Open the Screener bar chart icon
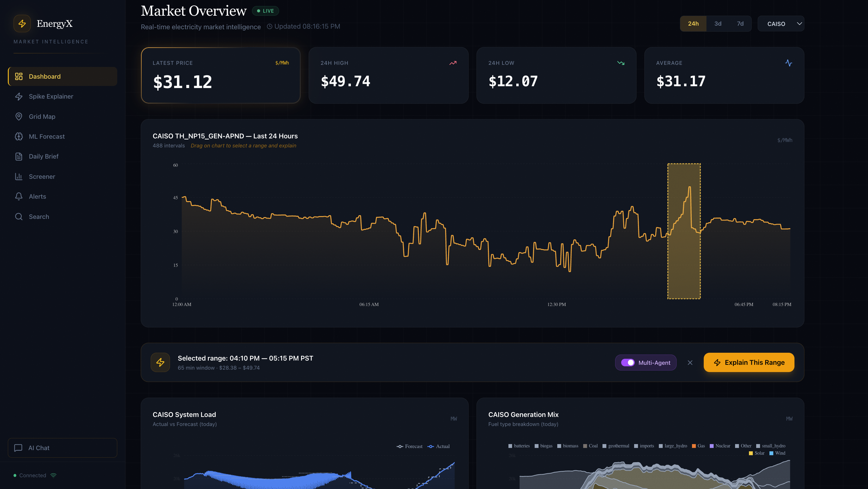The width and height of the screenshot is (868, 489). [19, 177]
